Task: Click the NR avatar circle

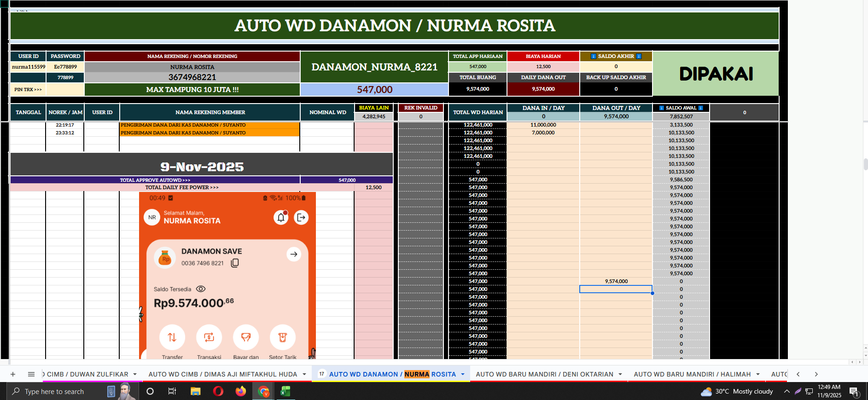Action: coord(152,217)
